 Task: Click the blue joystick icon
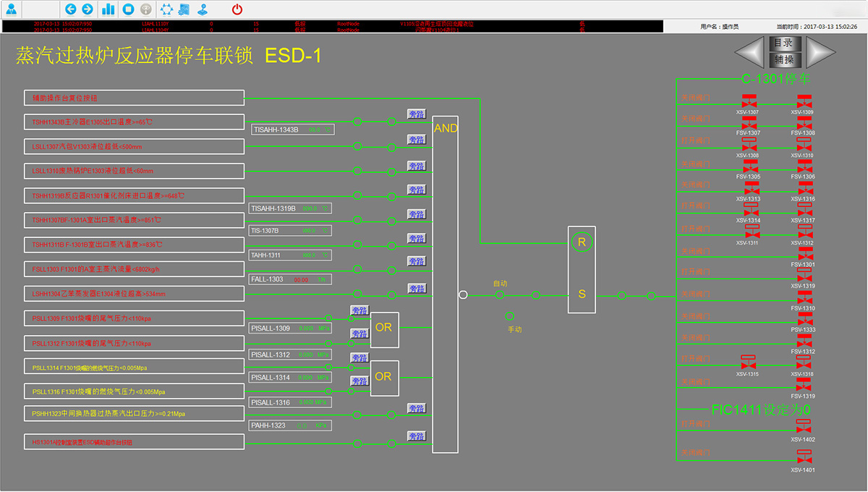pyautogui.click(x=203, y=9)
